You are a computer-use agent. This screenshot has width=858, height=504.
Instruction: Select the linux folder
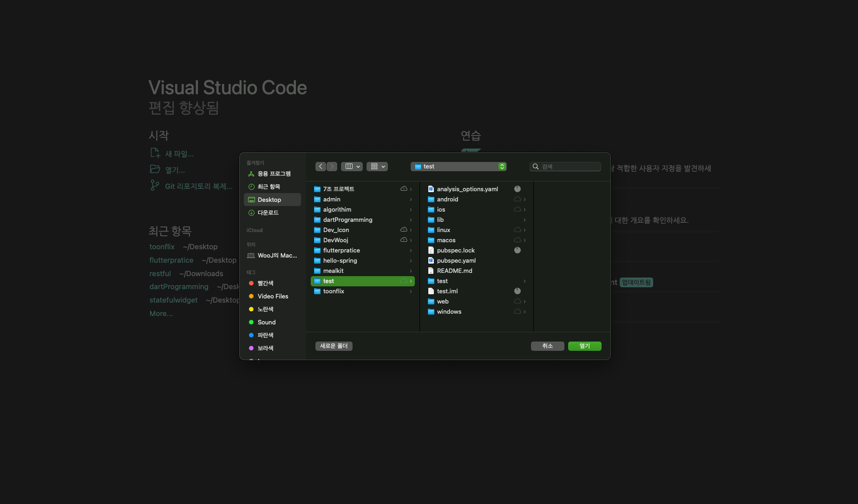[x=477, y=230]
